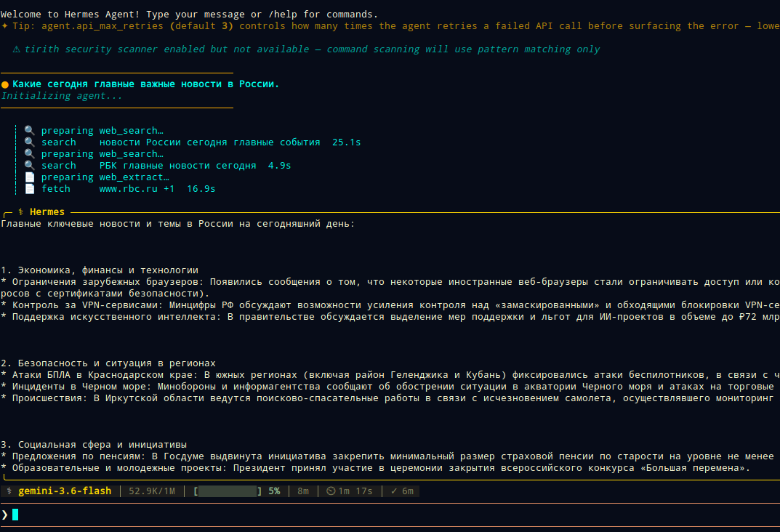
Task: Click the '4.9s' search duration
Action: (280, 166)
